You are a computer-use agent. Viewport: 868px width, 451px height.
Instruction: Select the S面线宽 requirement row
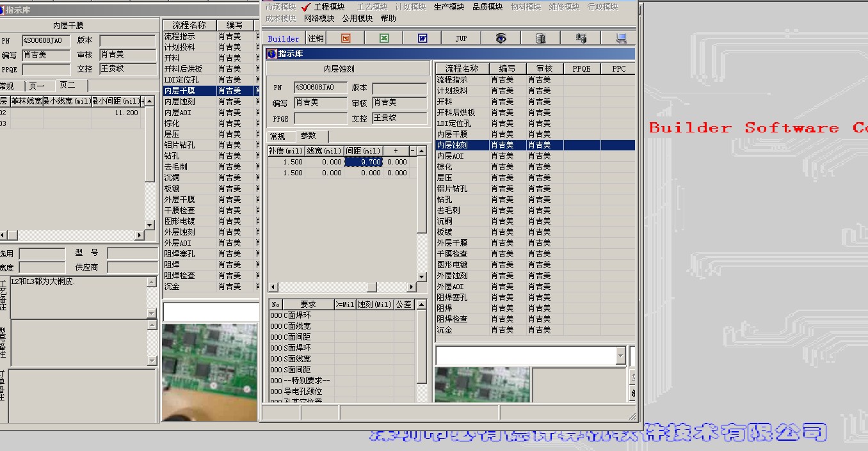coord(342,359)
